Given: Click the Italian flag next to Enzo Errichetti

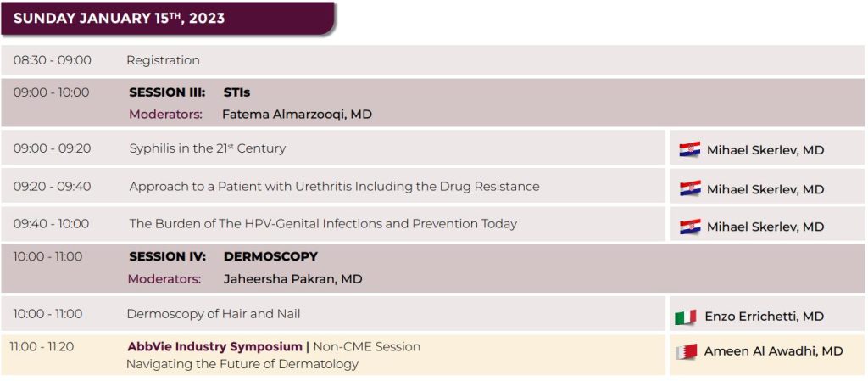Looking at the screenshot, I should tap(685, 317).
